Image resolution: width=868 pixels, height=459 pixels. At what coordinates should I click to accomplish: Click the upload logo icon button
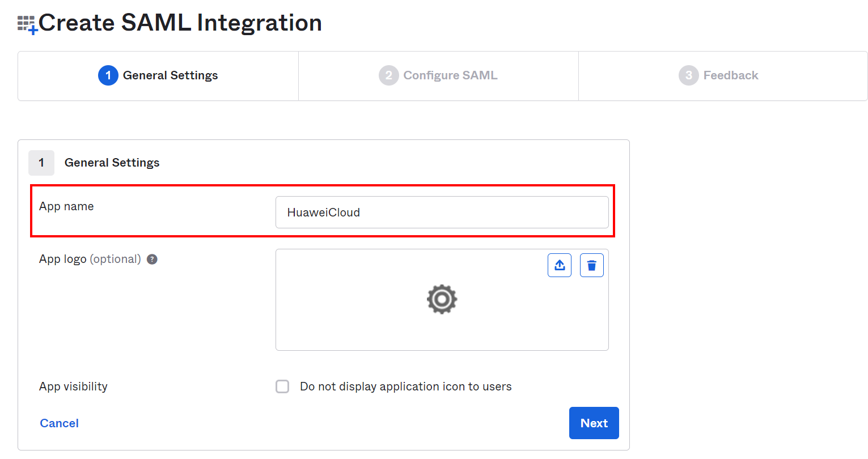click(x=560, y=265)
